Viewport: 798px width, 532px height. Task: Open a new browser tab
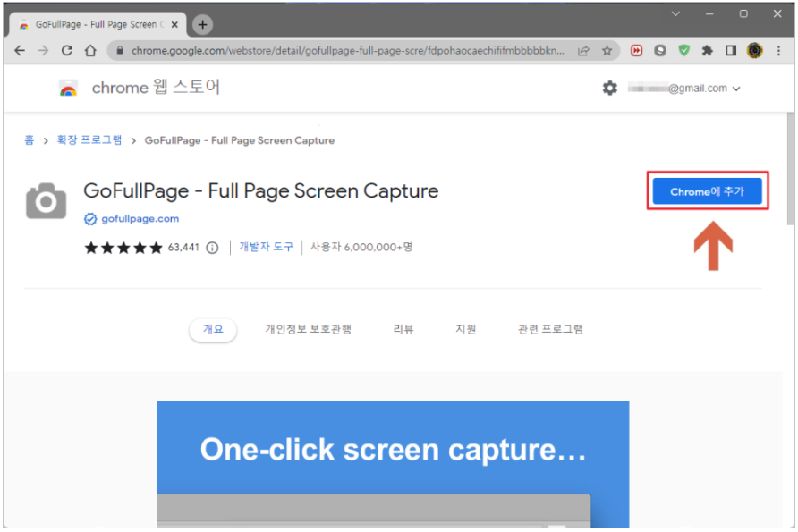(x=202, y=24)
